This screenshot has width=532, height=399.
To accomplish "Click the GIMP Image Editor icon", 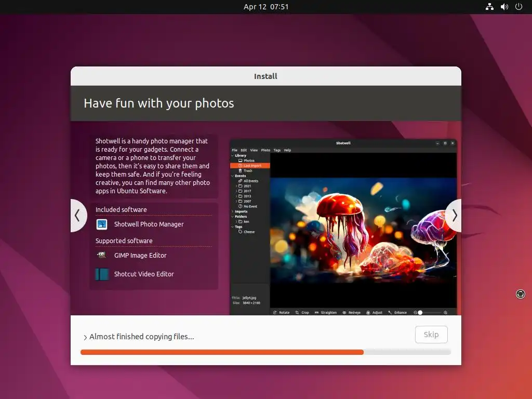I will point(101,255).
